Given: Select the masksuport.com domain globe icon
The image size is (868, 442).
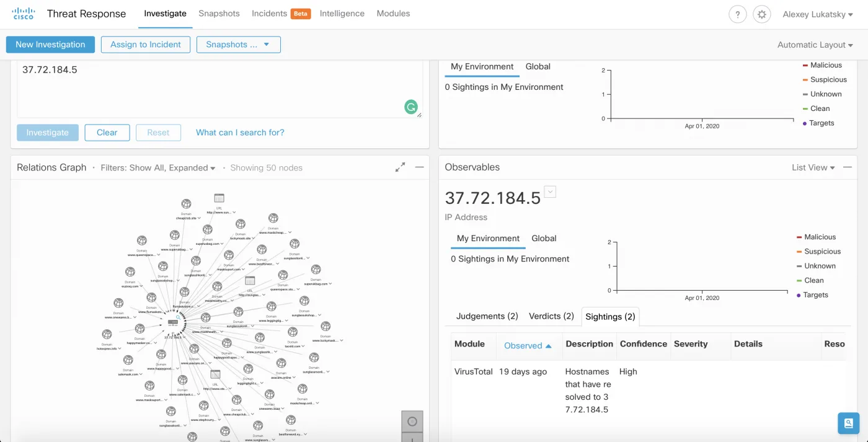Looking at the screenshot, I should (x=228, y=254).
